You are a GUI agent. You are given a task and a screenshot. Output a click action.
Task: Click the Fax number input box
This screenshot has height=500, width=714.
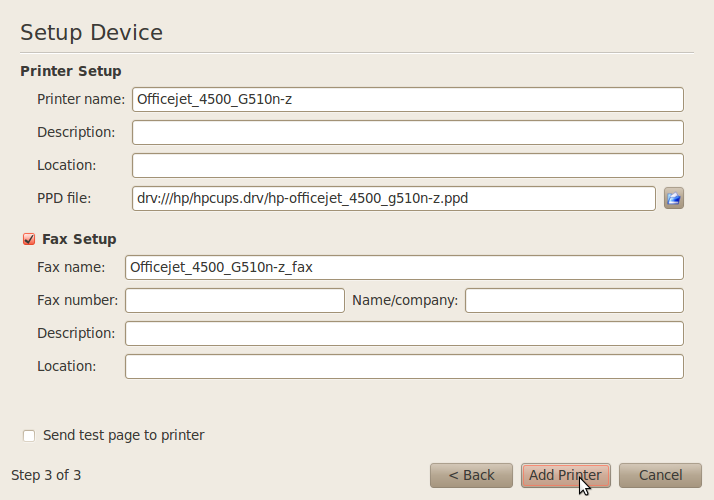234,300
